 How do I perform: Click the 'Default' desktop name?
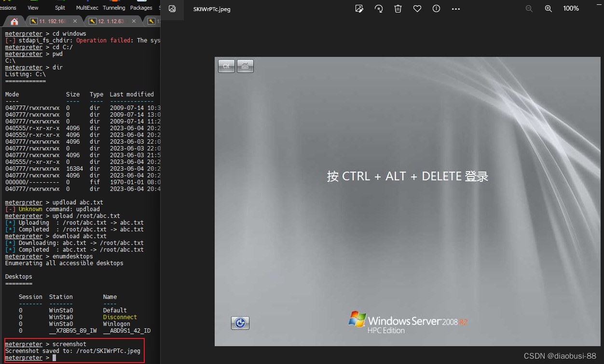pyautogui.click(x=115, y=310)
